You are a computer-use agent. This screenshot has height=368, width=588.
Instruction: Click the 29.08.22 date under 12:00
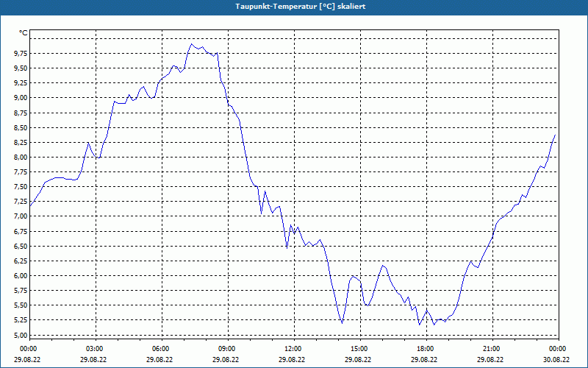(x=292, y=359)
